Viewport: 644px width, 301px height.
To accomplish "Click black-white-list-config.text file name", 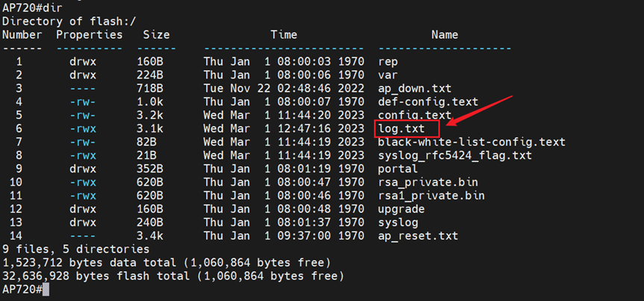I will click(x=472, y=142).
